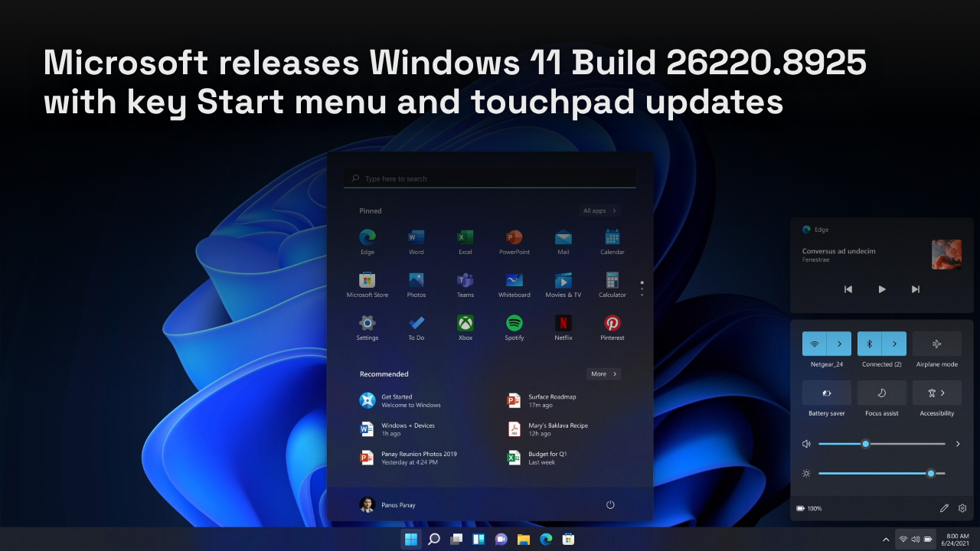Viewport: 980px width, 551px height.
Task: Launch Microsoft Teams from Pinned
Action: [465, 284]
